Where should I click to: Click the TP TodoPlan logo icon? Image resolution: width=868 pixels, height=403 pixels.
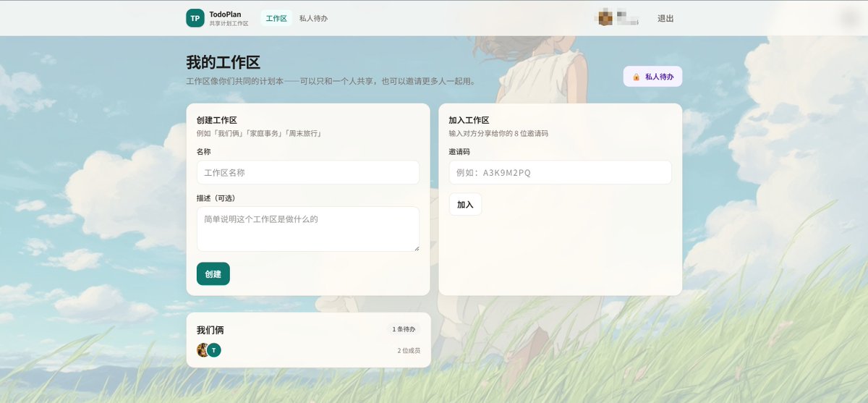[x=195, y=18]
